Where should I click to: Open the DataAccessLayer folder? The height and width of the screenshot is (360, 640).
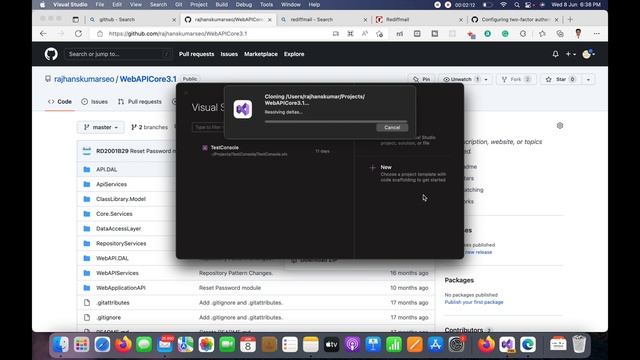pyautogui.click(x=118, y=229)
